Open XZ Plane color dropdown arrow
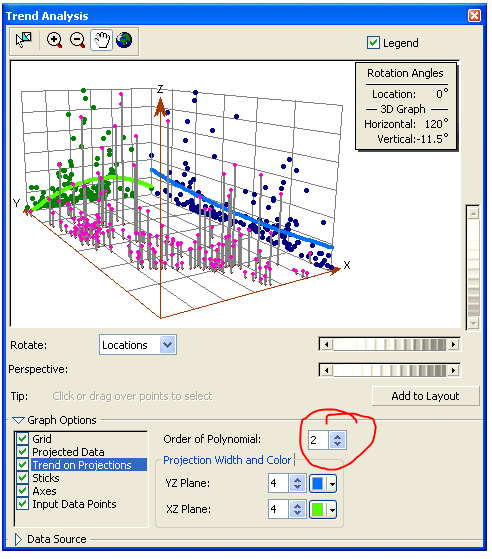This screenshot has width=492, height=559. (x=332, y=510)
